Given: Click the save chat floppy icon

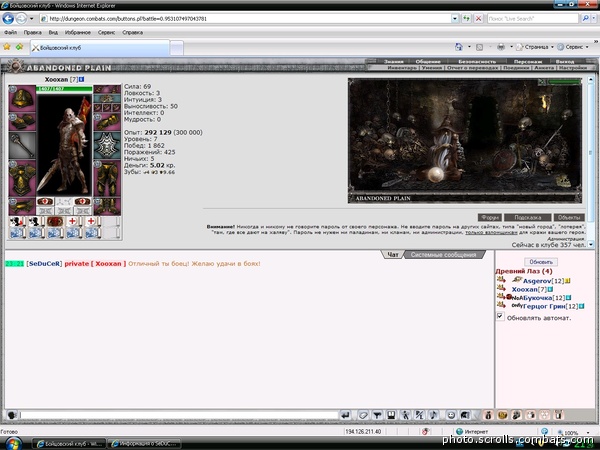Looking at the screenshot, I should (x=391, y=415).
